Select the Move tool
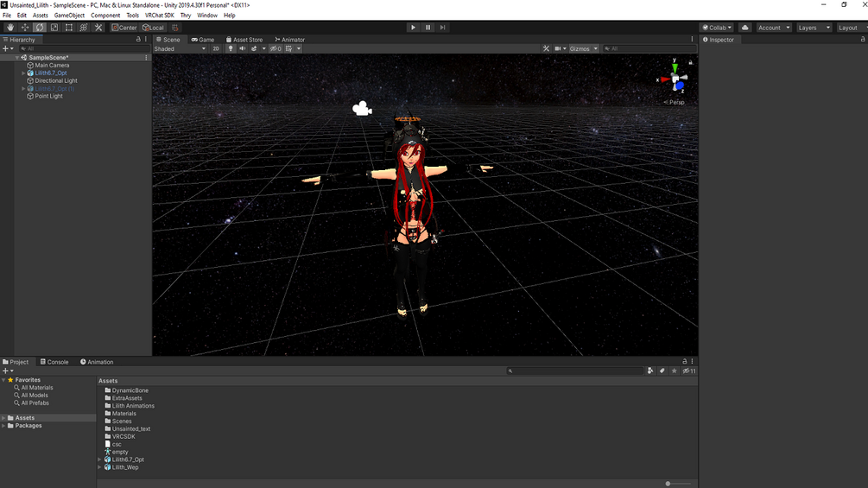Viewport: 868px width, 488px height. click(25, 27)
